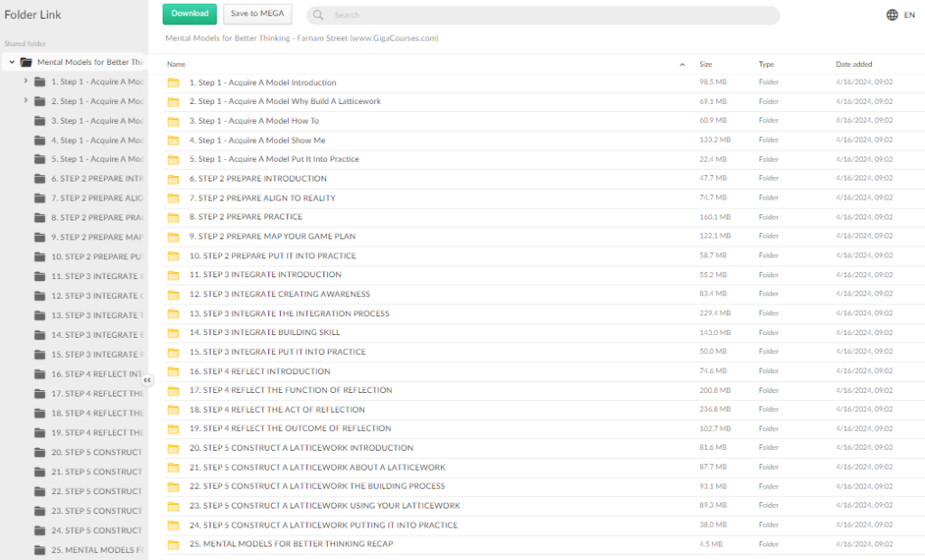Click folder icon of MENTAL MODELS RECAP row
Viewport: 925px width, 560px height.
click(x=173, y=545)
